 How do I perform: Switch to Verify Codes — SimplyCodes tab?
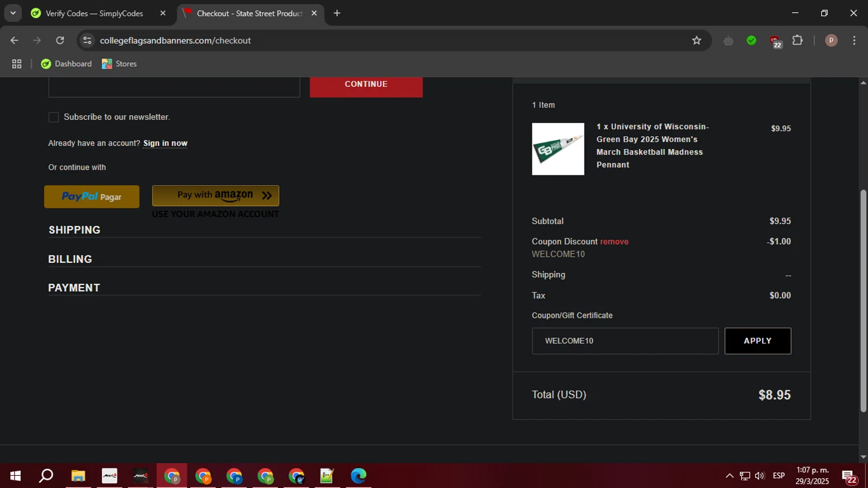(94, 13)
